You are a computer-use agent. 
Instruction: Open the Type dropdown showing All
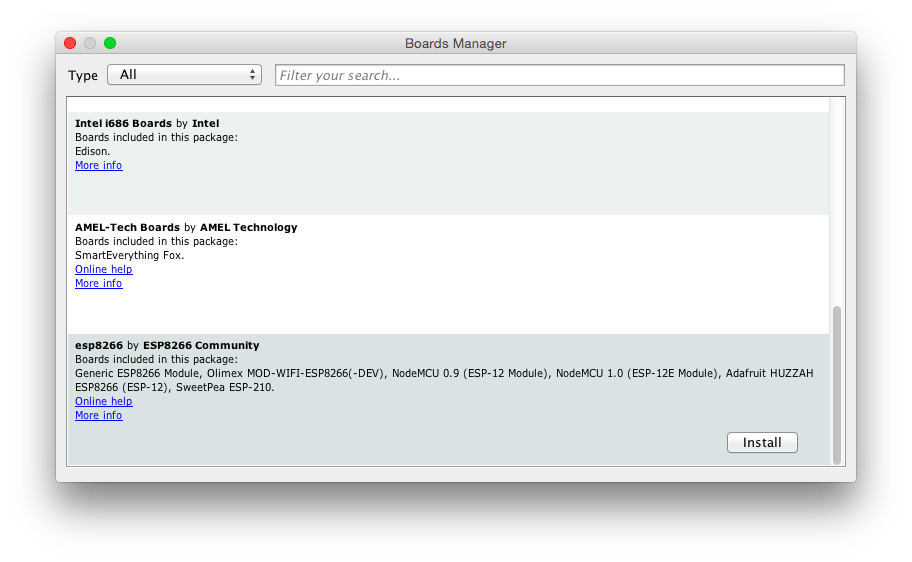[x=184, y=75]
